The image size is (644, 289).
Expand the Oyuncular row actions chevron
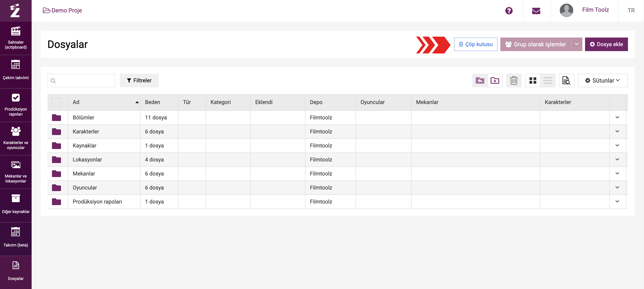pyautogui.click(x=617, y=187)
